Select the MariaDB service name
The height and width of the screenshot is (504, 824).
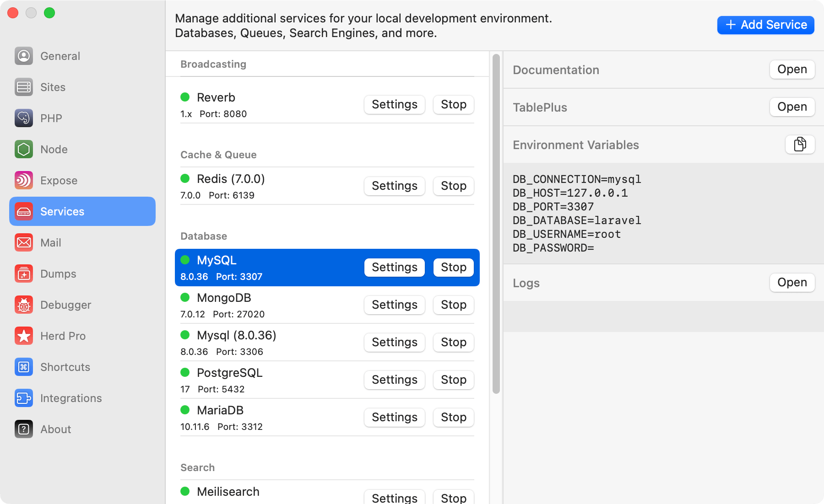(220, 410)
